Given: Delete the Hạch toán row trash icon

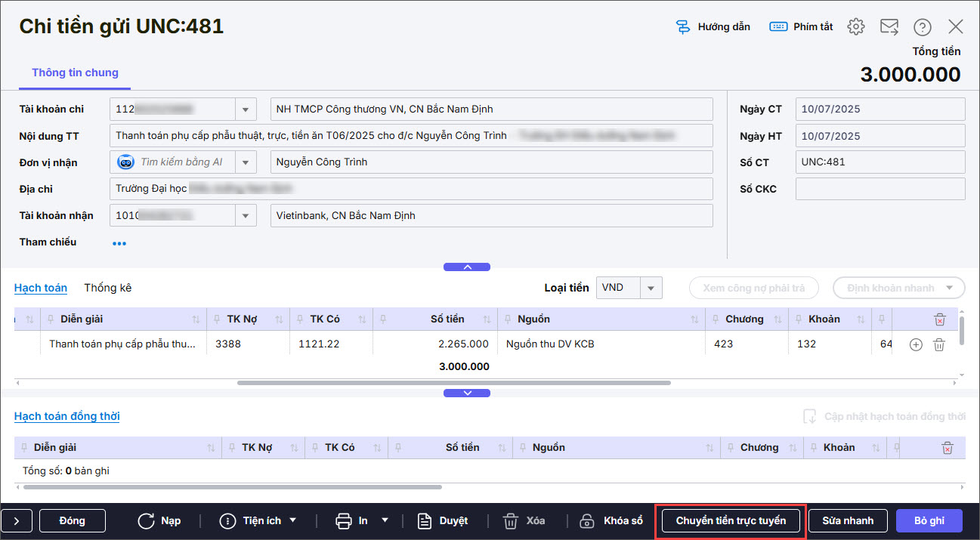Looking at the screenshot, I should coord(938,344).
